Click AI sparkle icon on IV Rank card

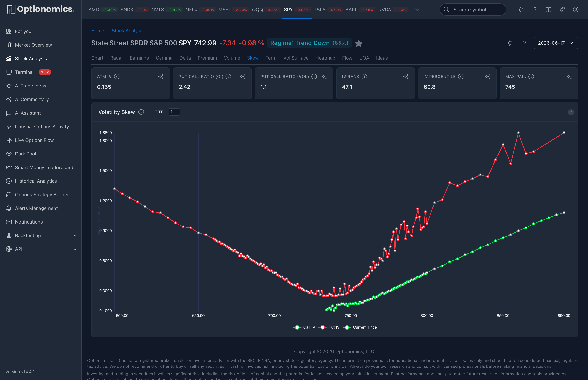(x=406, y=77)
